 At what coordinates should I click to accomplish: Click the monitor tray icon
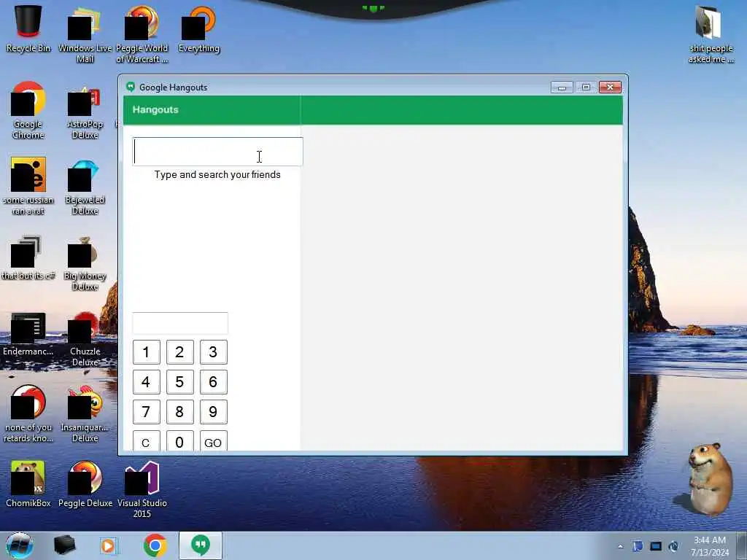(x=656, y=546)
